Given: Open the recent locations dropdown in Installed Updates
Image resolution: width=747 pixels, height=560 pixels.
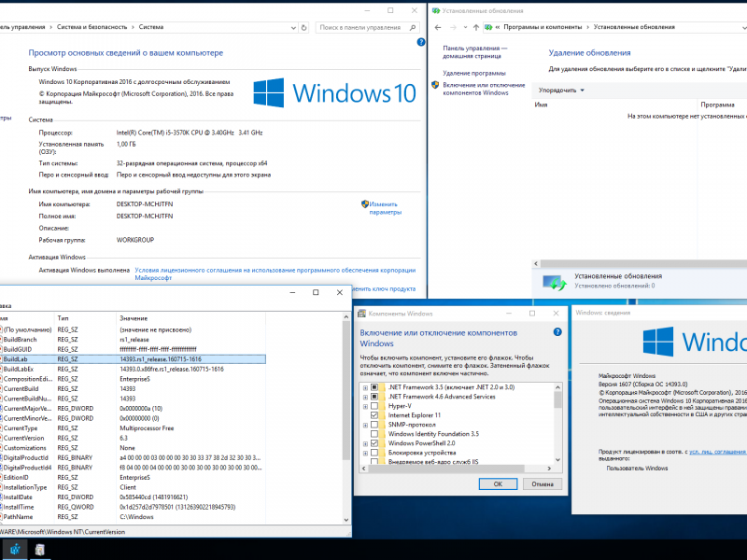Looking at the screenshot, I should pos(465,27).
